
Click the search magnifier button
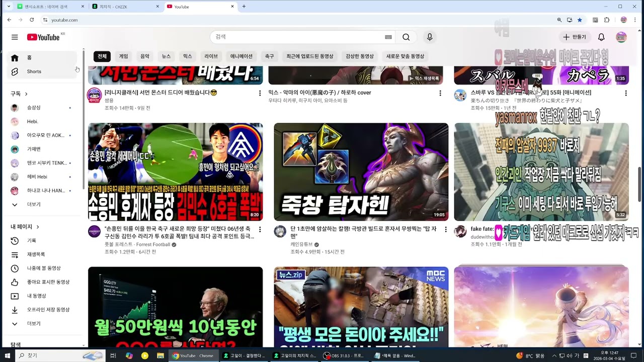tap(406, 37)
